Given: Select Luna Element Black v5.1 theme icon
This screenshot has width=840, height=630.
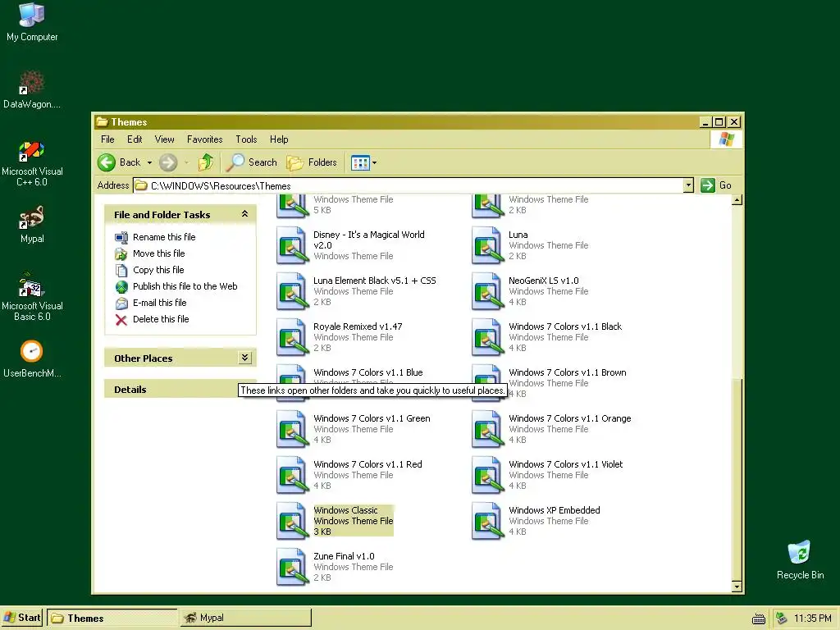Looking at the screenshot, I should tap(293, 291).
